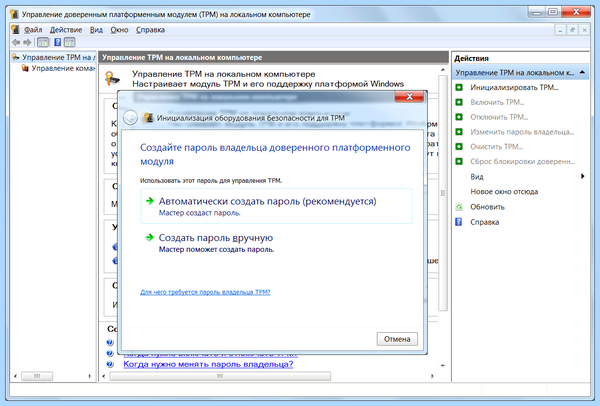Viewport: 600px width, 406px height.
Task: Toggle the Action pane toolbar icon
Action: [x=69, y=42]
